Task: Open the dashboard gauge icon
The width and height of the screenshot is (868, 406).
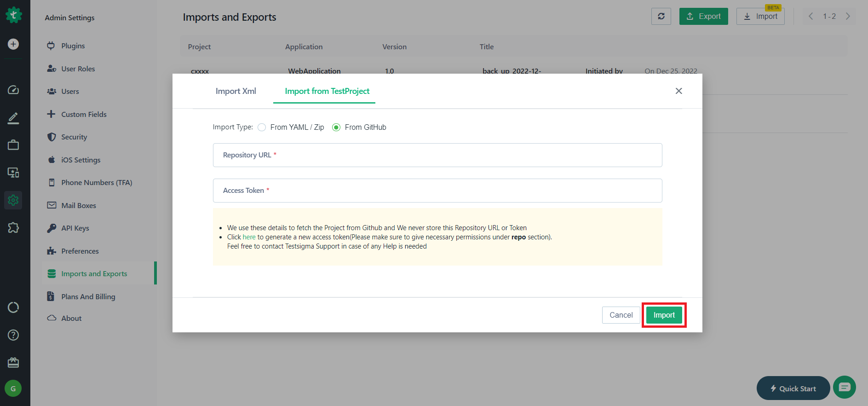Action: point(13,90)
